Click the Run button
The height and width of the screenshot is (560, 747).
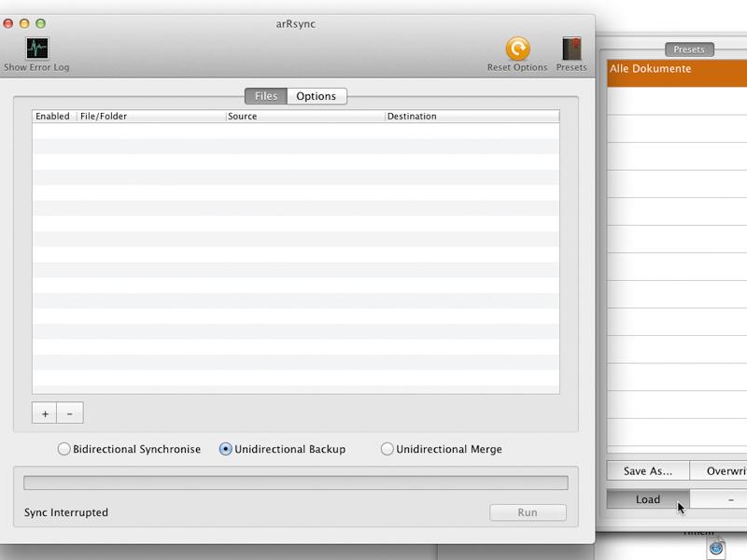pyautogui.click(x=528, y=512)
